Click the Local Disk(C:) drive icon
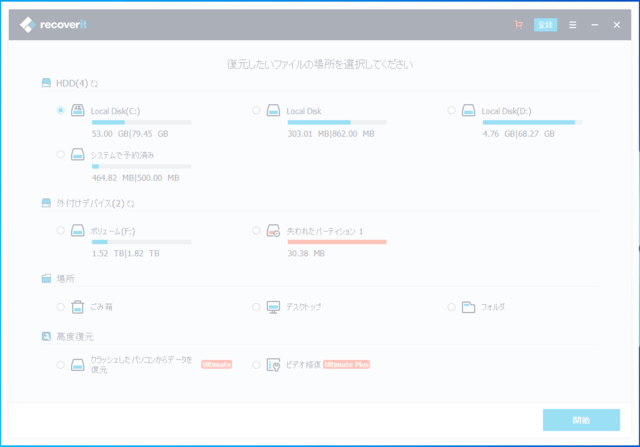640x447 pixels. 78,110
